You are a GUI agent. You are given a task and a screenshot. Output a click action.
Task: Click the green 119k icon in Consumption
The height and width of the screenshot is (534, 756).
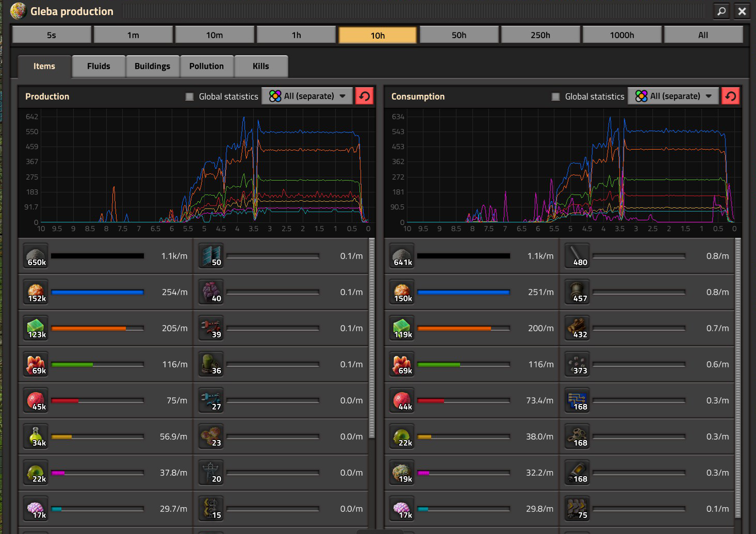click(x=402, y=328)
